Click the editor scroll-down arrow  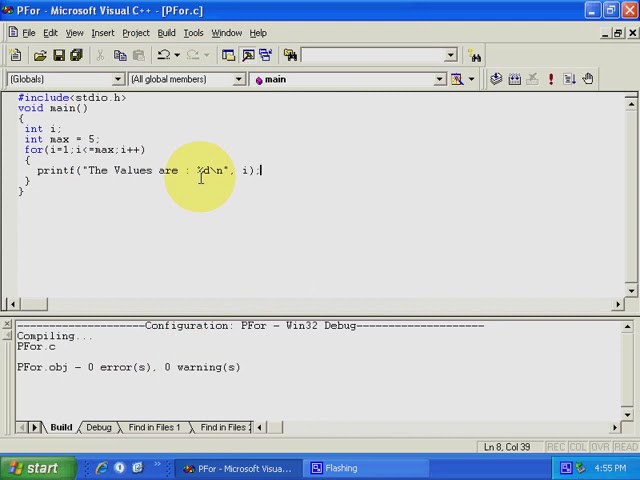point(631,291)
